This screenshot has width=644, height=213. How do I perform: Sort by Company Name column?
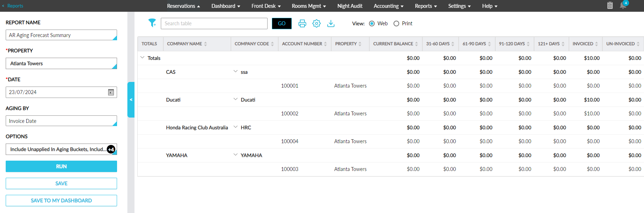pyautogui.click(x=206, y=44)
